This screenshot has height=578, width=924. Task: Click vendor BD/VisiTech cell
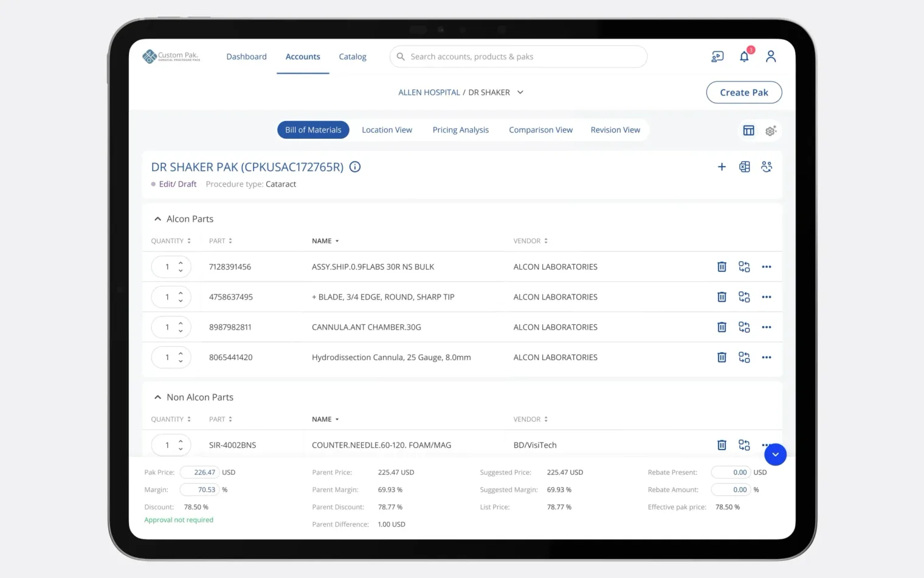tap(535, 445)
